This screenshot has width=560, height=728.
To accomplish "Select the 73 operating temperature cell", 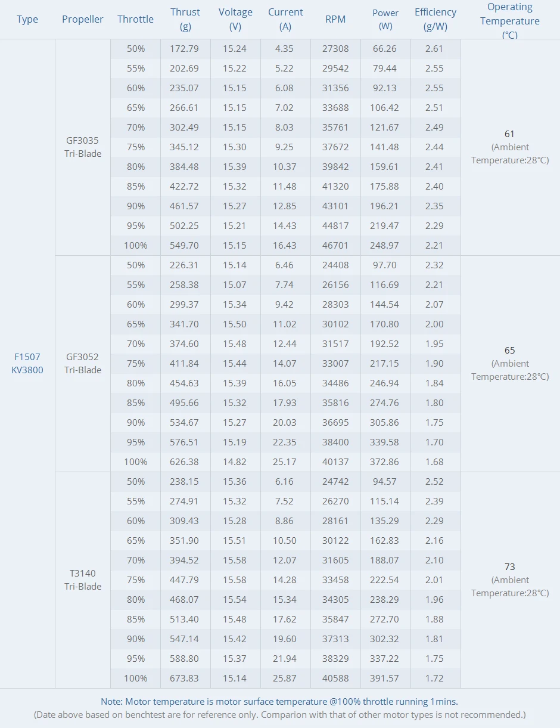I will point(509,579).
